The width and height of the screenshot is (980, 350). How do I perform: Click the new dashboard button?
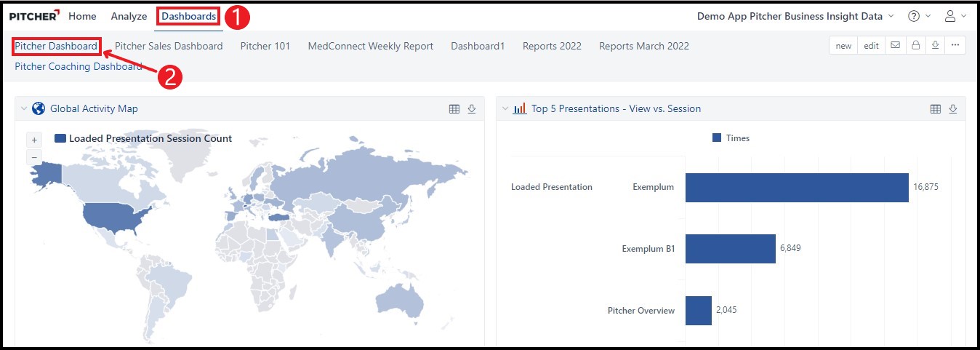coord(843,45)
